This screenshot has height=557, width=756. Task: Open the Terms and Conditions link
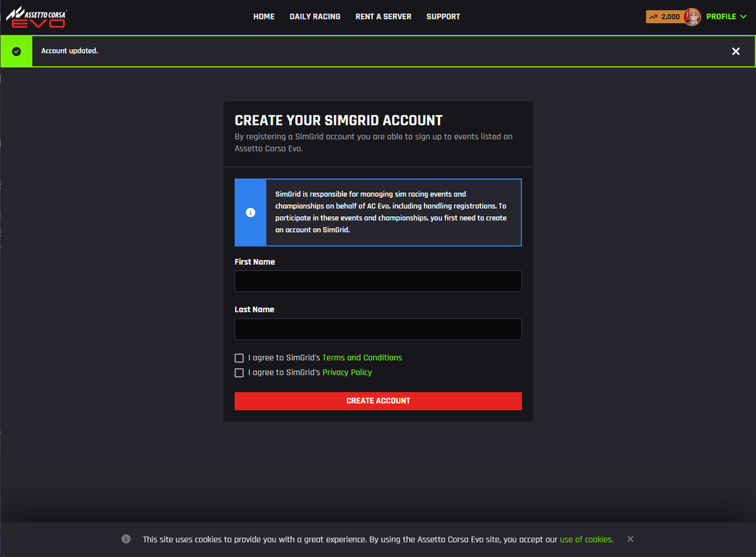pos(362,357)
